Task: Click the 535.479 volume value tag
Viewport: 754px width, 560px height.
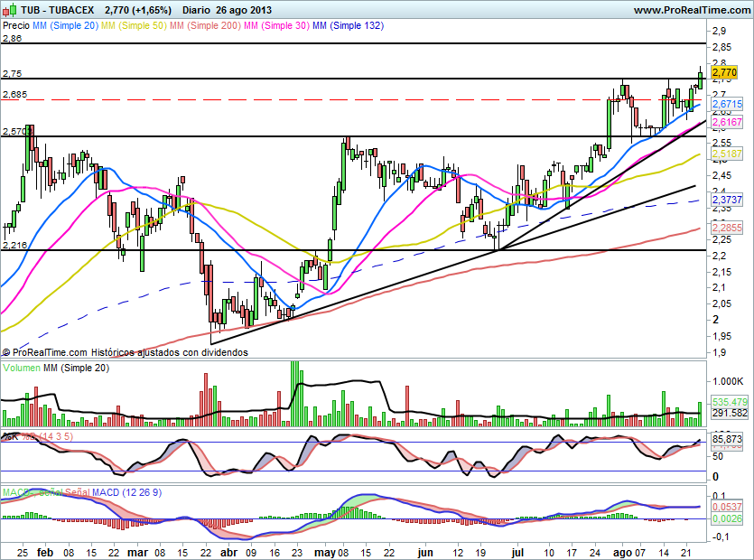Action: pyautogui.click(x=730, y=401)
